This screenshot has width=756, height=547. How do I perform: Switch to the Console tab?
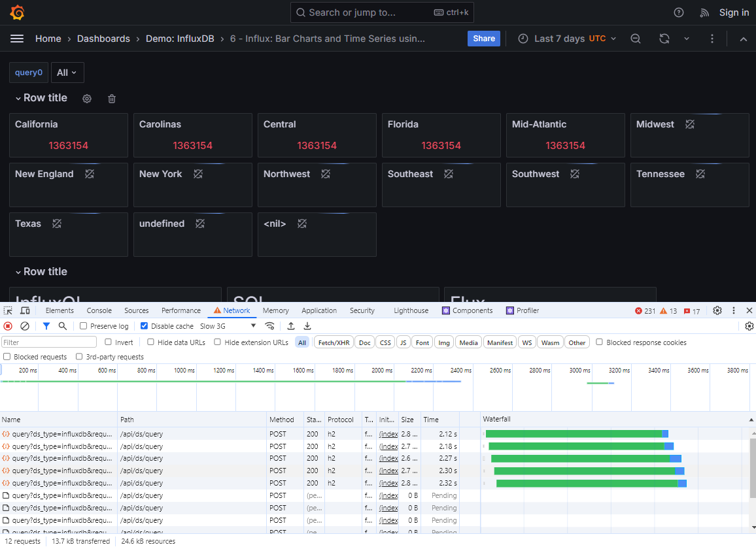click(x=99, y=310)
